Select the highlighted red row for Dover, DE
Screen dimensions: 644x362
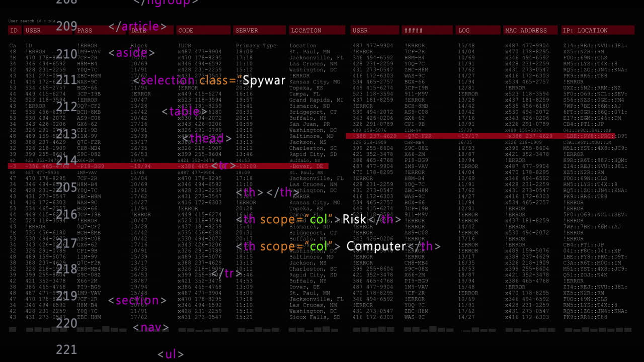166,166
